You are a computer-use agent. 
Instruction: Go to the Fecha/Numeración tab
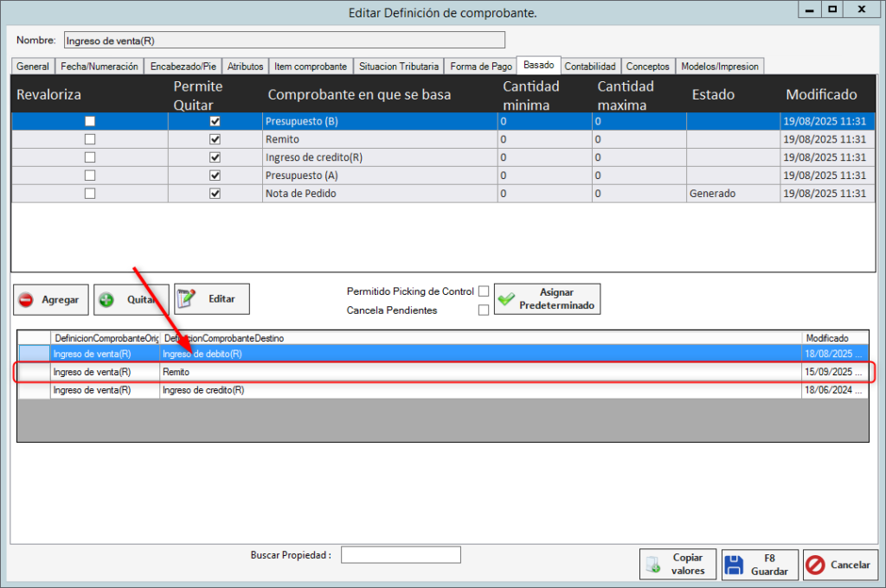click(99, 67)
